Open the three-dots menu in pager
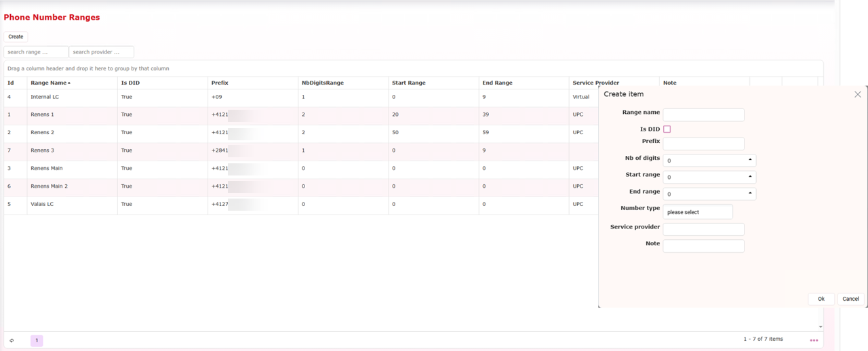Viewport: 868px width, 351px height. click(x=814, y=340)
